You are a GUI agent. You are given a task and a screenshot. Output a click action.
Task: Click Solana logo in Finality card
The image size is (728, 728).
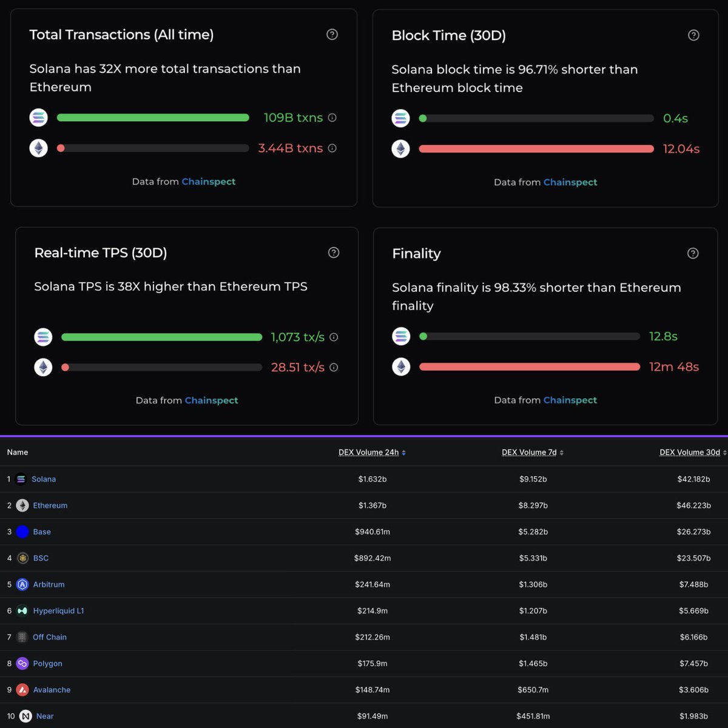click(401, 336)
